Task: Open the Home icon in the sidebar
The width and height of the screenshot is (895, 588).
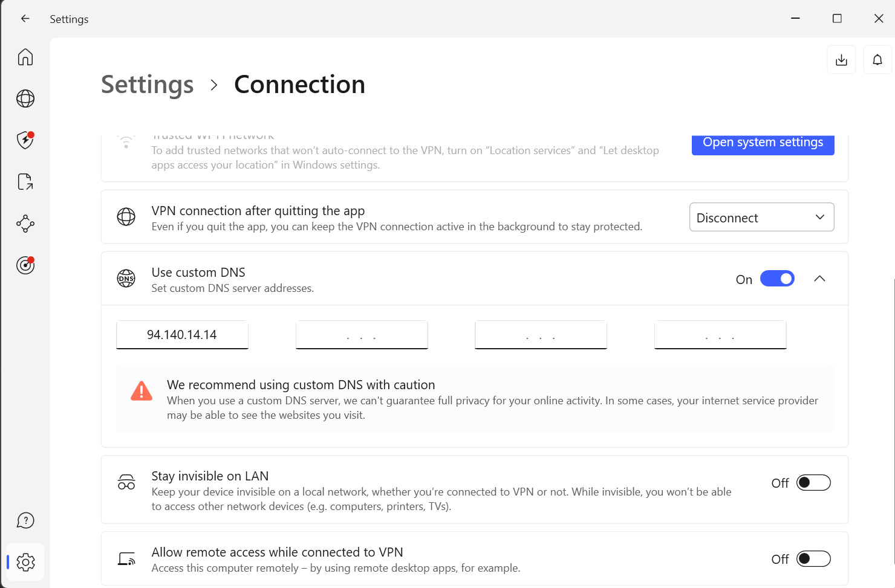Action: click(x=25, y=57)
